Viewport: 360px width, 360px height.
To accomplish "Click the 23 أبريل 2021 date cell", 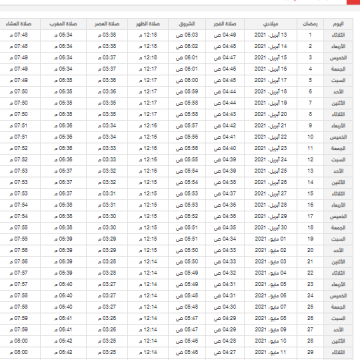I will (x=271, y=148).
